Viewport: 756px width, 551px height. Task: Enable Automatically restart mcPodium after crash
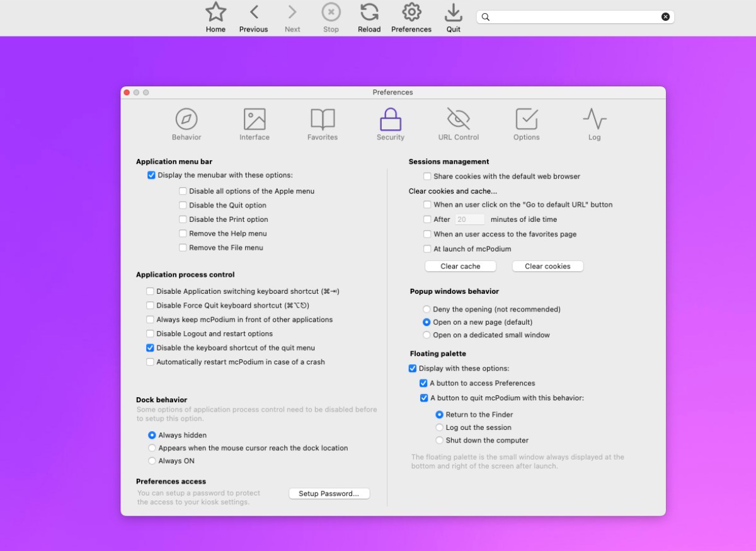point(150,362)
